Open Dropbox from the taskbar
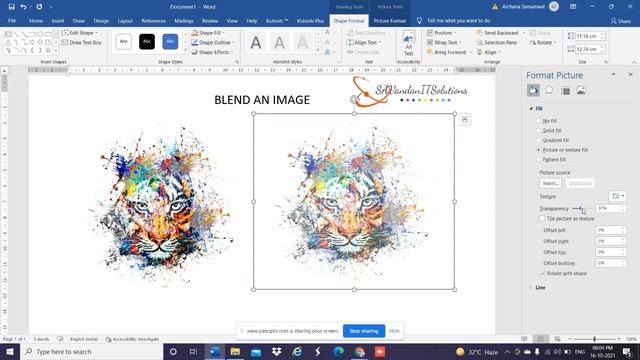The image size is (640, 360). (276, 351)
